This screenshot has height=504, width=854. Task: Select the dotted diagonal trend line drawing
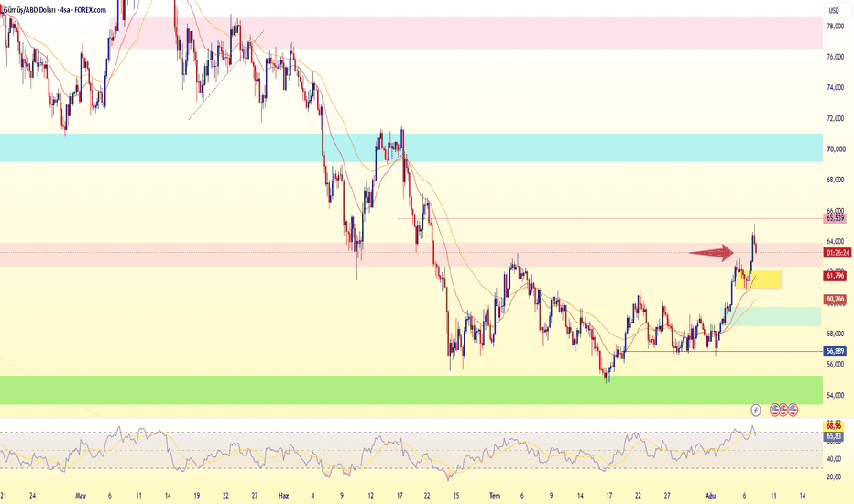point(226,74)
